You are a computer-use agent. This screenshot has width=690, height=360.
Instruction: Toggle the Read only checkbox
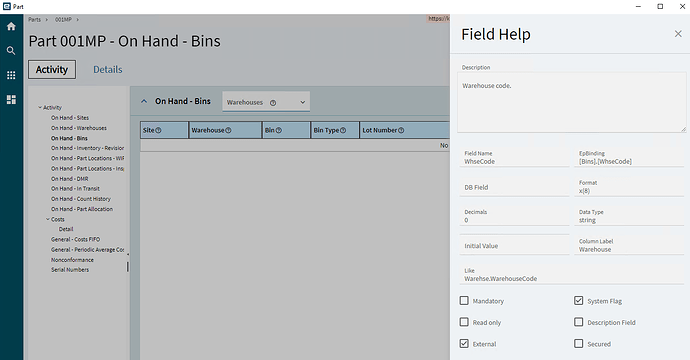[464, 322]
